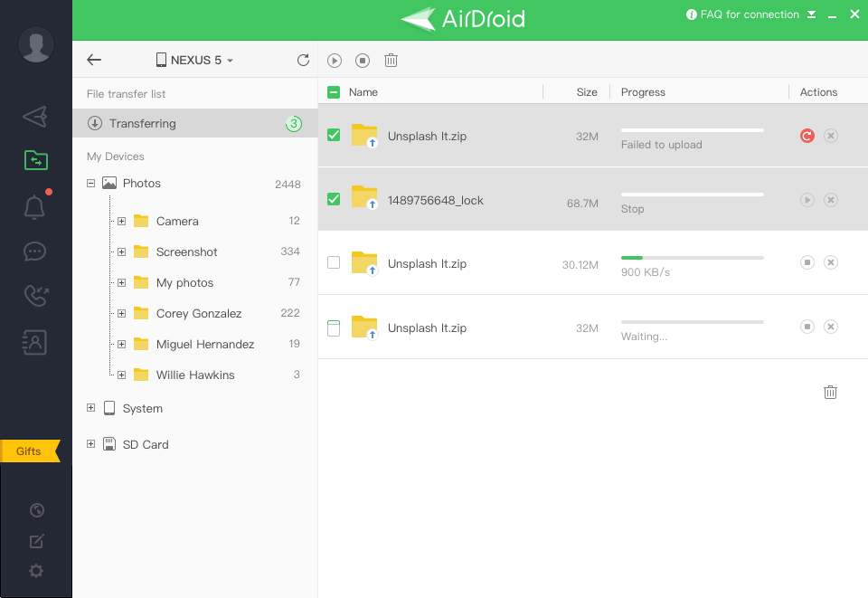The height and width of the screenshot is (598, 868).
Task: Open the user profile avatar
Action: (x=36, y=44)
